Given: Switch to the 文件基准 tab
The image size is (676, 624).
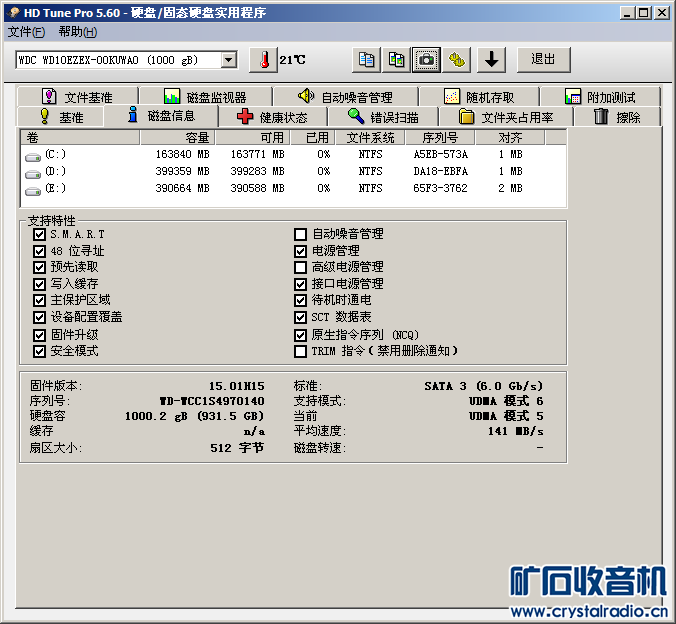Looking at the screenshot, I should pyautogui.click(x=78, y=97).
